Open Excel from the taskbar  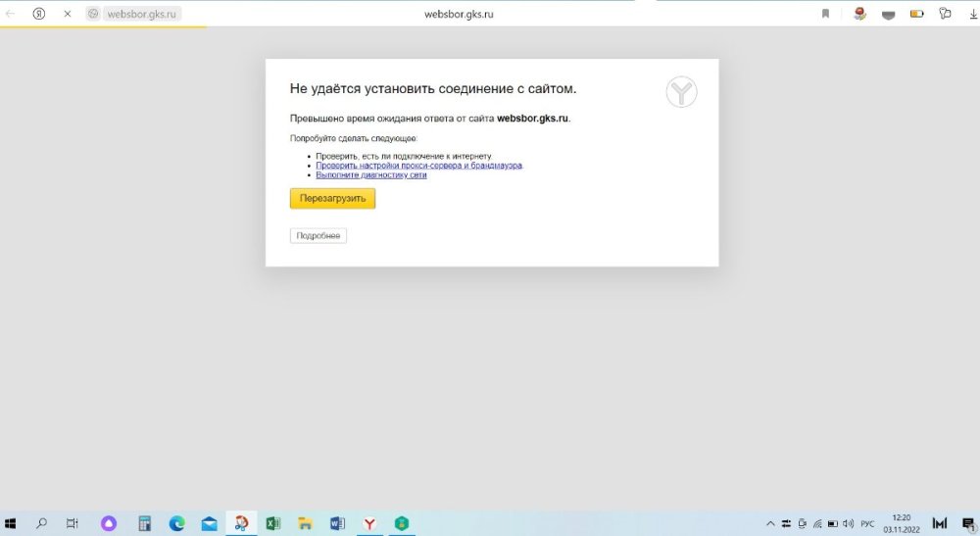273,523
